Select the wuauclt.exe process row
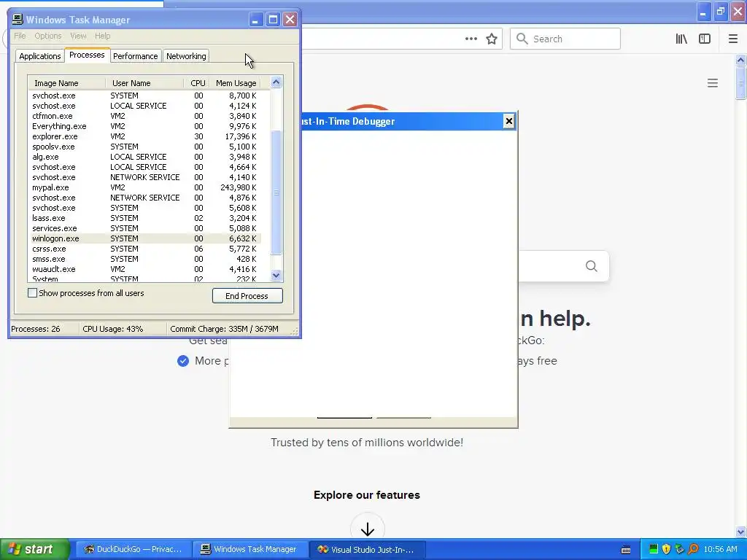This screenshot has width=747, height=560. (x=145, y=269)
